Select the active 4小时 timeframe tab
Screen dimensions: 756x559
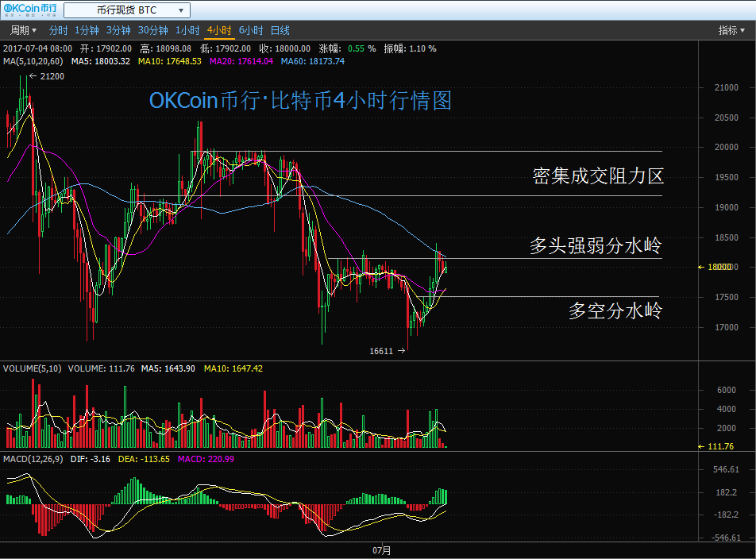coord(218,31)
